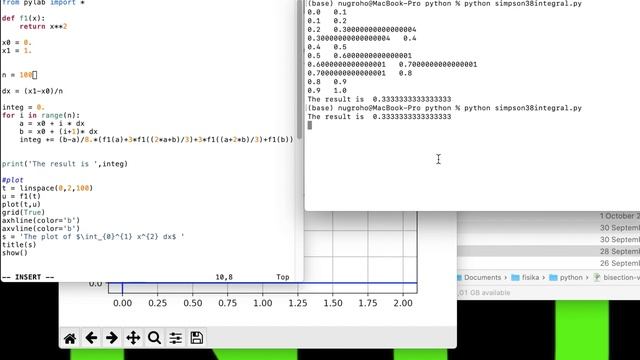
Task: Click the 'title(s)' line in editor
Action: [19, 245]
